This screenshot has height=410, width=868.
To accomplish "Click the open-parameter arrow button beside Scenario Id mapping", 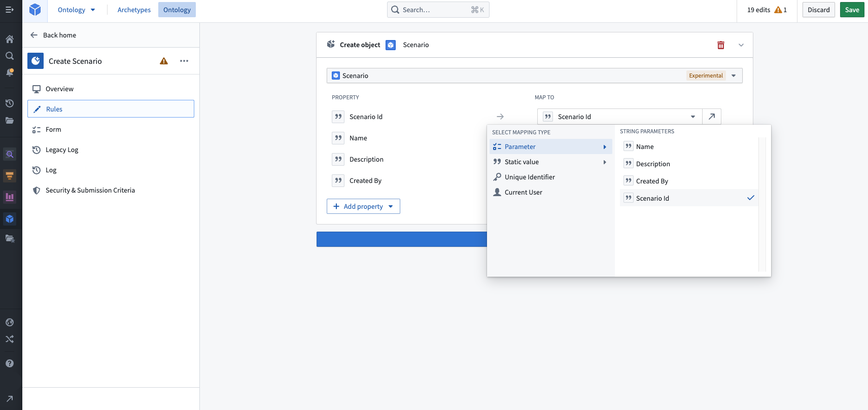I will (x=712, y=117).
